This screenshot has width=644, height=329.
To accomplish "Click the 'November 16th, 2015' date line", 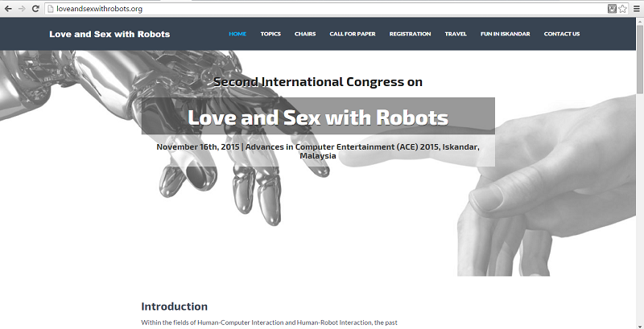I will [318, 151].
